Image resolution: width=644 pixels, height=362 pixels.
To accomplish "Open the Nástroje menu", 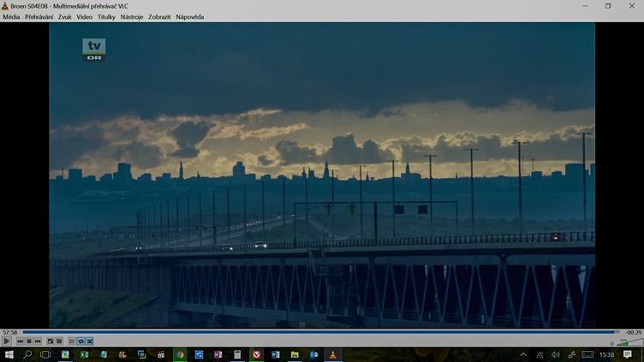I will pyautogui.click(x=132, y=17).
